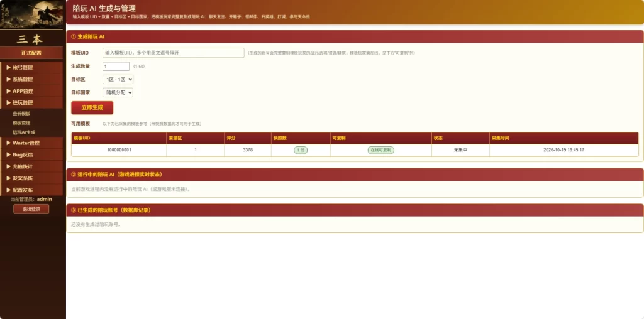Click the warrior banner image in sidebar

(31, 14)
